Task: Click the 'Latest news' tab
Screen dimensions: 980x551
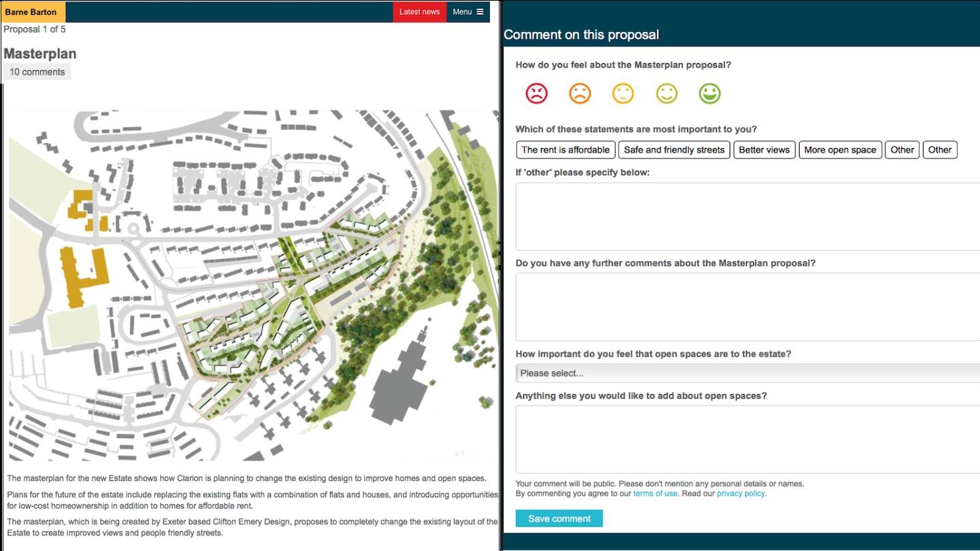Action: (x=419, y=12)
